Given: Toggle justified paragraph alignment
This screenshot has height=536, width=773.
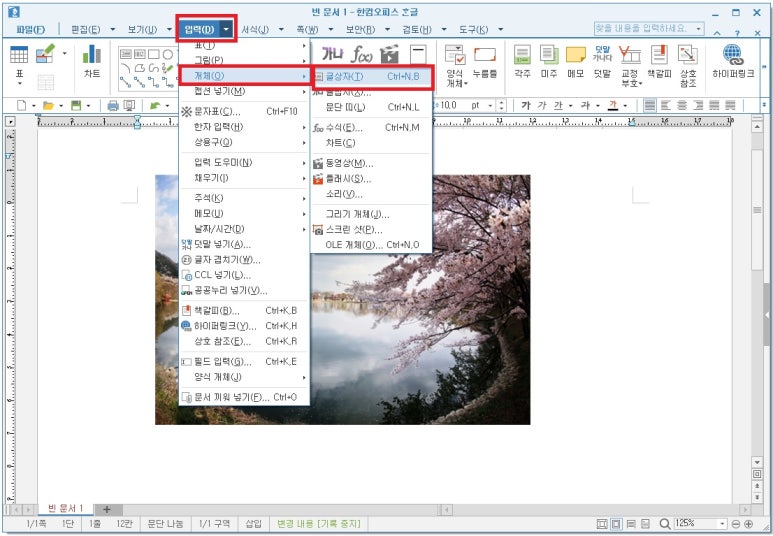Looking at the screenshot, I should click(x=650, y=106).
